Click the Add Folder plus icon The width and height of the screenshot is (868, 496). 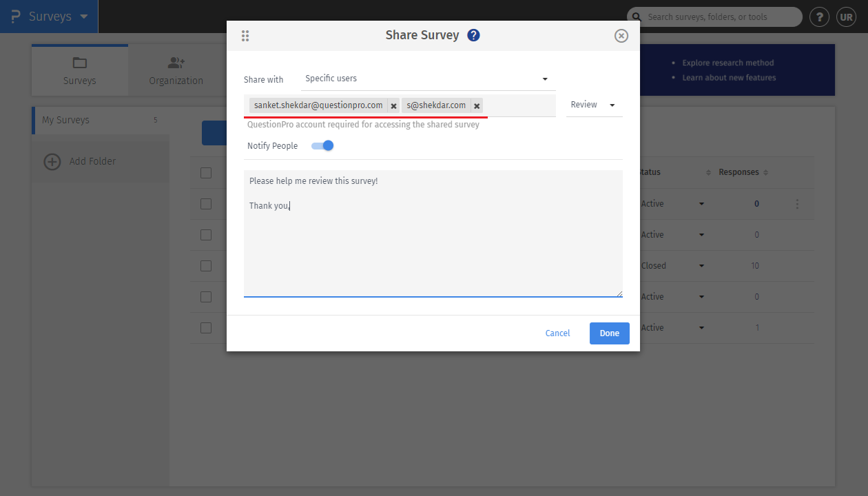pyautogui.click(x=52, y=162)
